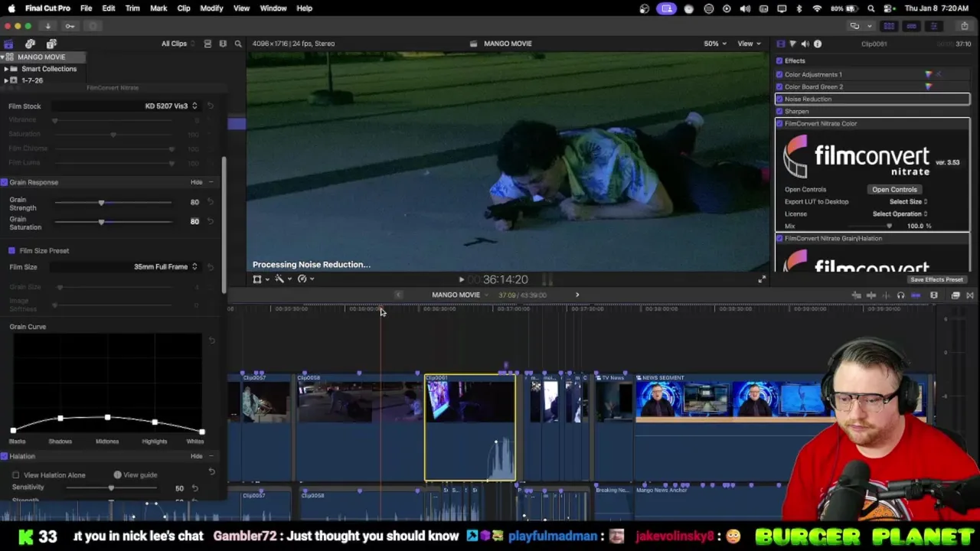Open the retime speed menu

[x=305, y=279]
